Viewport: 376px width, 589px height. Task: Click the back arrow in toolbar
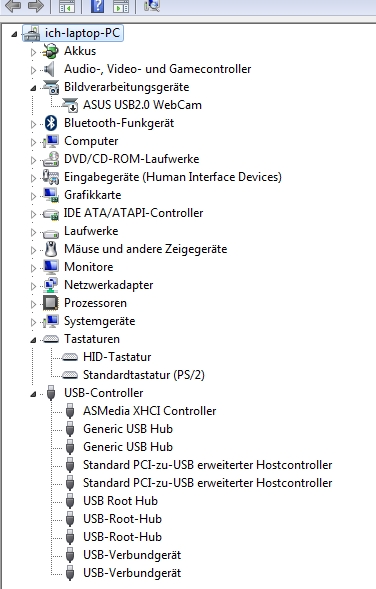[x=13, y=6]
